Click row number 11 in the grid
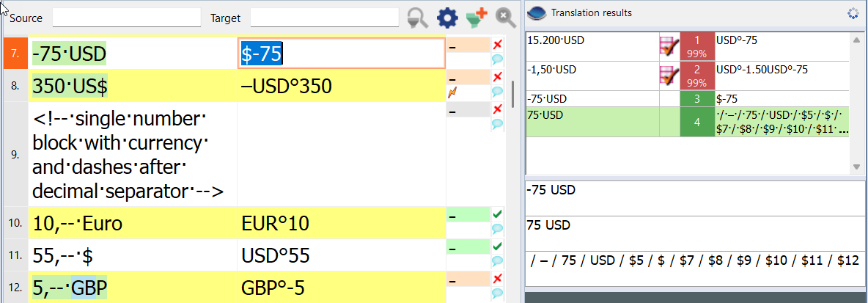The height and width of the screenshot is (303, 868). 15,255
